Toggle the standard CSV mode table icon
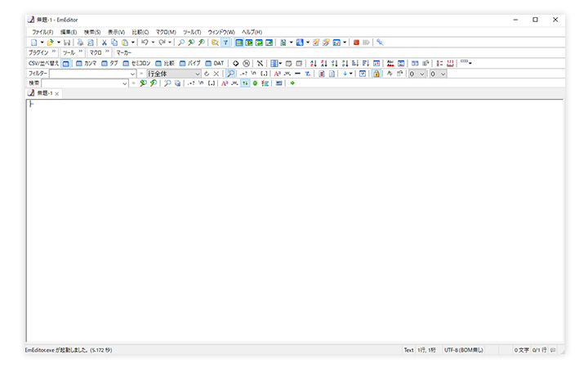The height and width of the screenshot is (368, 588). coord(67,63)
